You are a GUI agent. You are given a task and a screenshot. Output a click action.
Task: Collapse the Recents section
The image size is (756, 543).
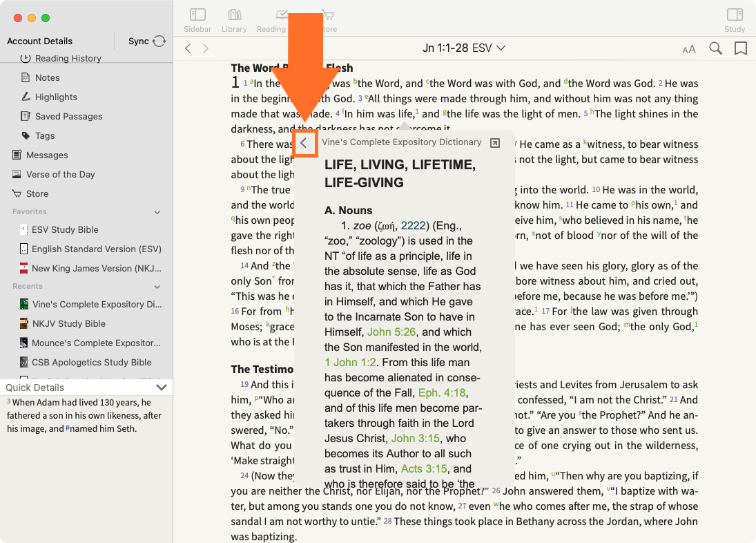click(x=157, y=287)
